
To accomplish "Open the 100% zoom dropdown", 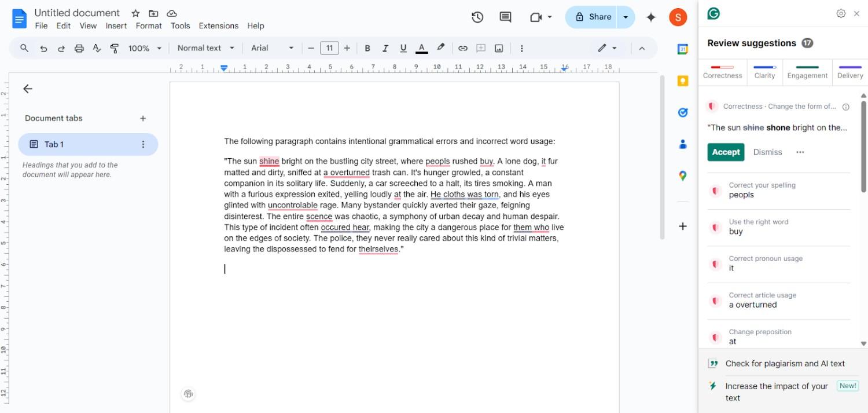I will tap(145, 48).
